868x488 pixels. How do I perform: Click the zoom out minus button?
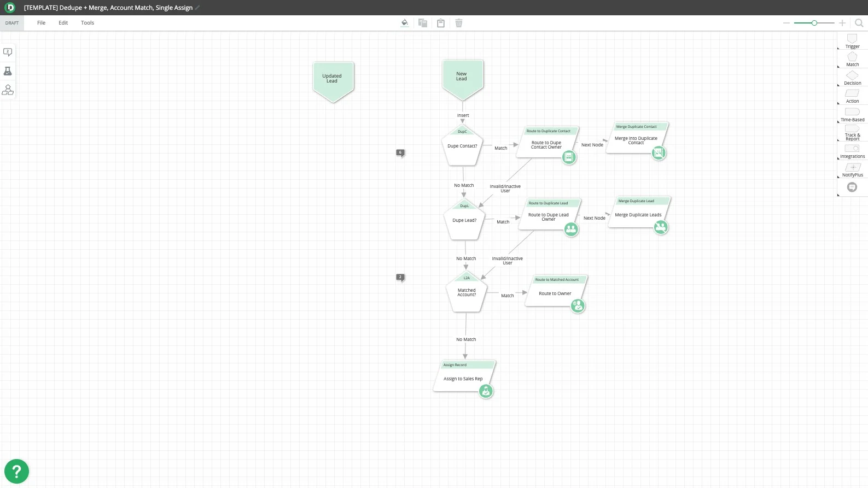(x=787, y=23)
